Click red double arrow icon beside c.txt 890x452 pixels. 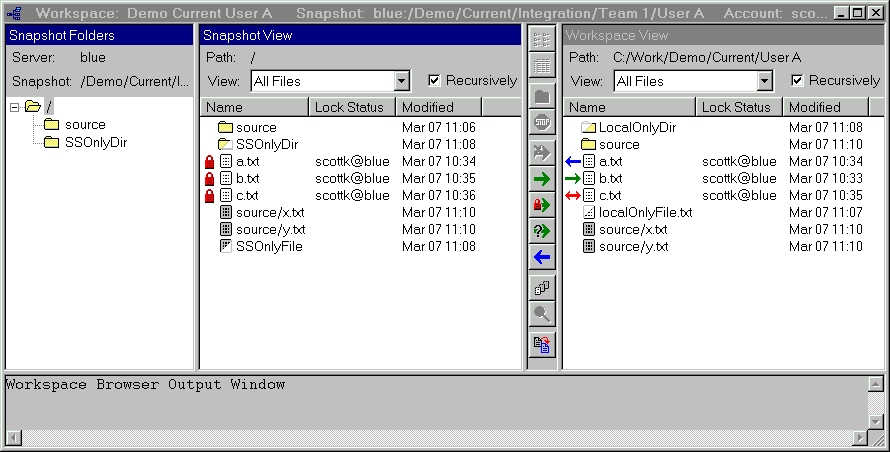[x=573, y=196]
